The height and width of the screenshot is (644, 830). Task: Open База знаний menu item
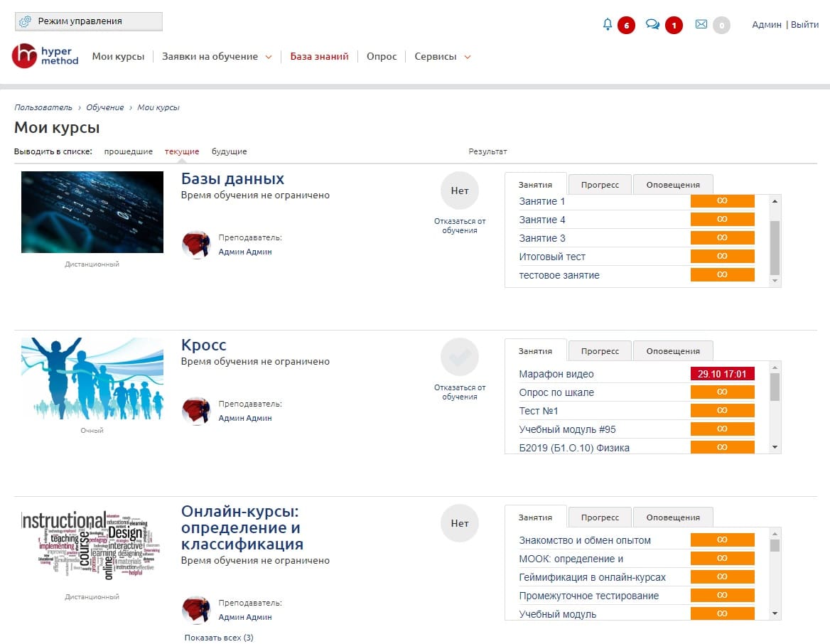tap(319, 57)
